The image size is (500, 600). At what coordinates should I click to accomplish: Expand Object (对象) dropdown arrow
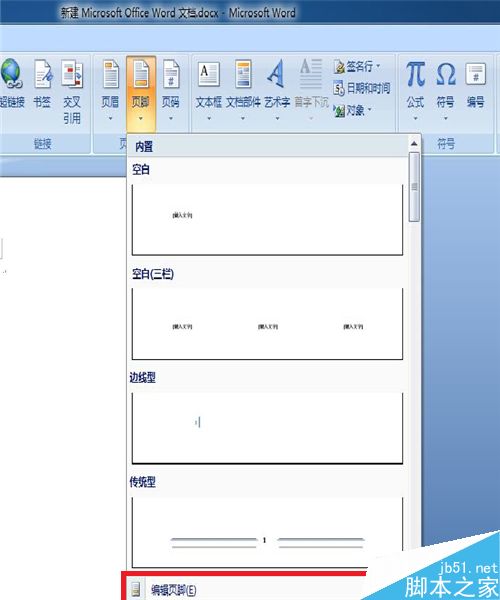click(370, 111)
